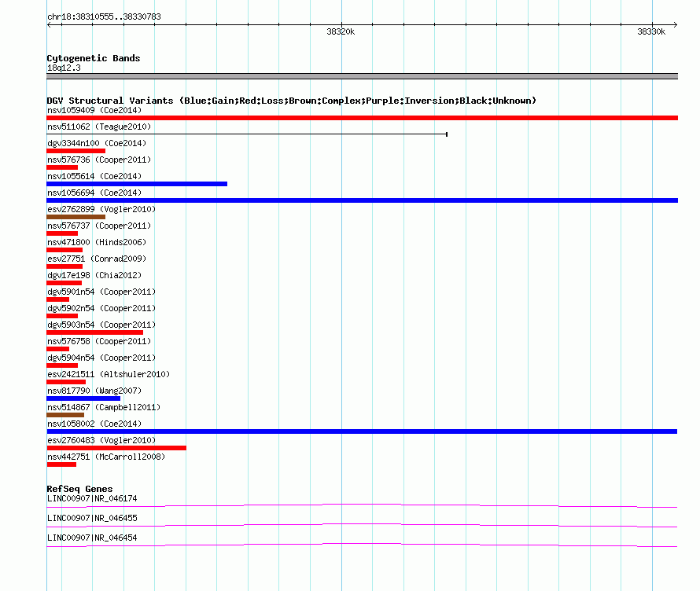This screenshot has height=591, width=700.
Task: Select the dgv17e198 (Chia2012) label
Action: coord(94,275)
